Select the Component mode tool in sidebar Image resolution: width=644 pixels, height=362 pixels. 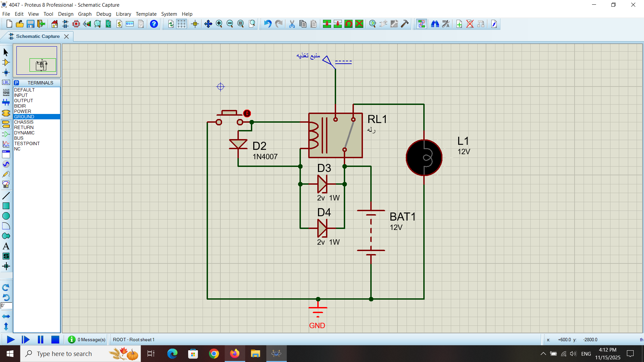click(6, 62)
